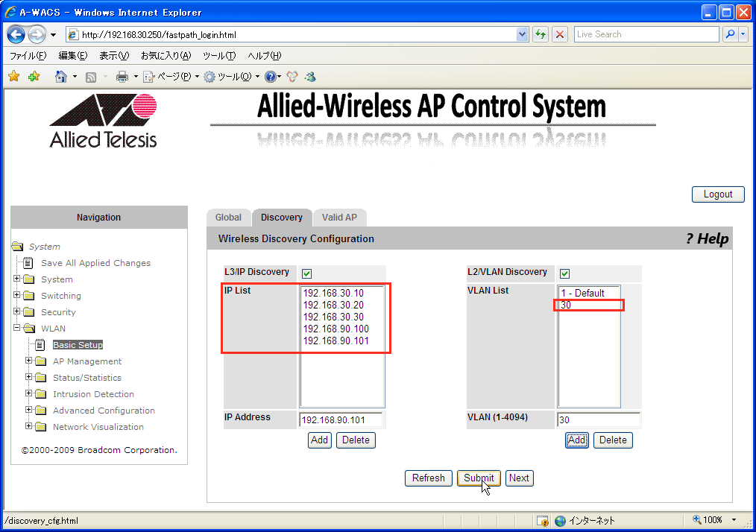
Task: Click the RSS feeds icon
Action: coord(91,77)
